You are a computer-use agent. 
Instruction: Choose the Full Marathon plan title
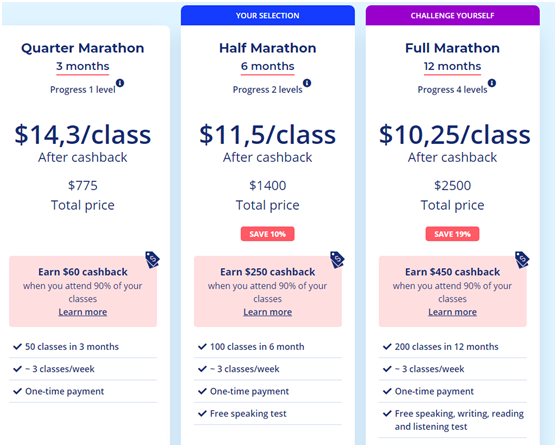tap(452, 48)
